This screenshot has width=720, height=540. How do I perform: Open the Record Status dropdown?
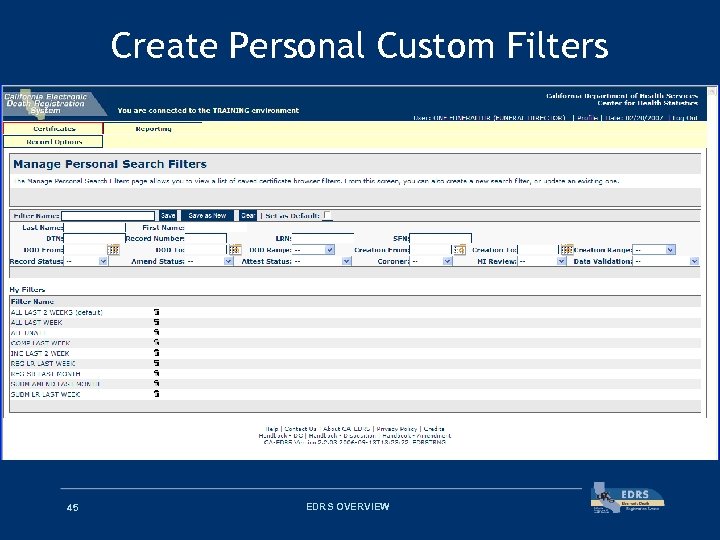click(85, 261)
